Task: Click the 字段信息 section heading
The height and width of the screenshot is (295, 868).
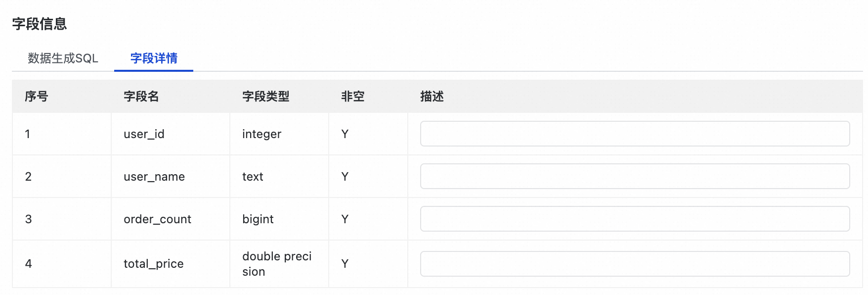Action: tap(40, 24)
